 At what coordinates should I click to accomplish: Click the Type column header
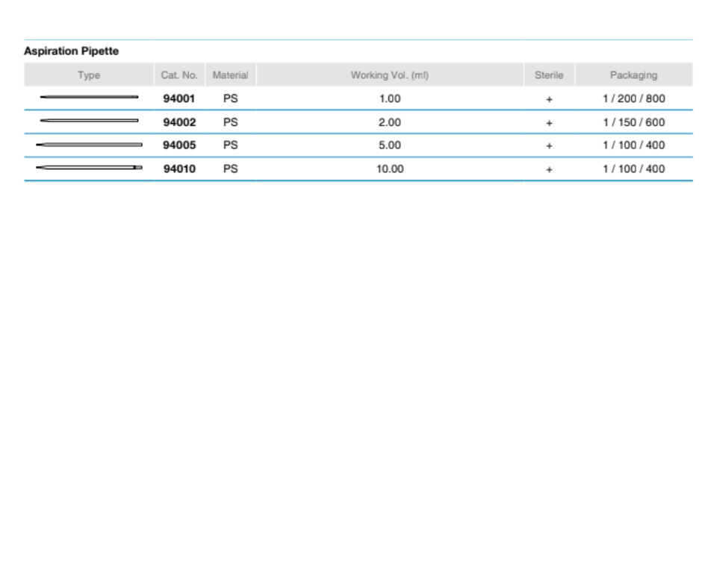coord(89,75)
